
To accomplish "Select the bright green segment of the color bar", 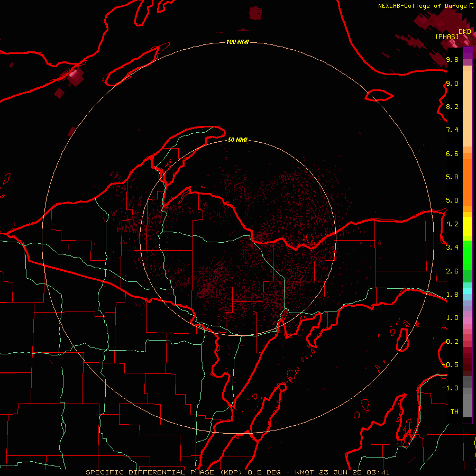I will (x=467, y=255).
